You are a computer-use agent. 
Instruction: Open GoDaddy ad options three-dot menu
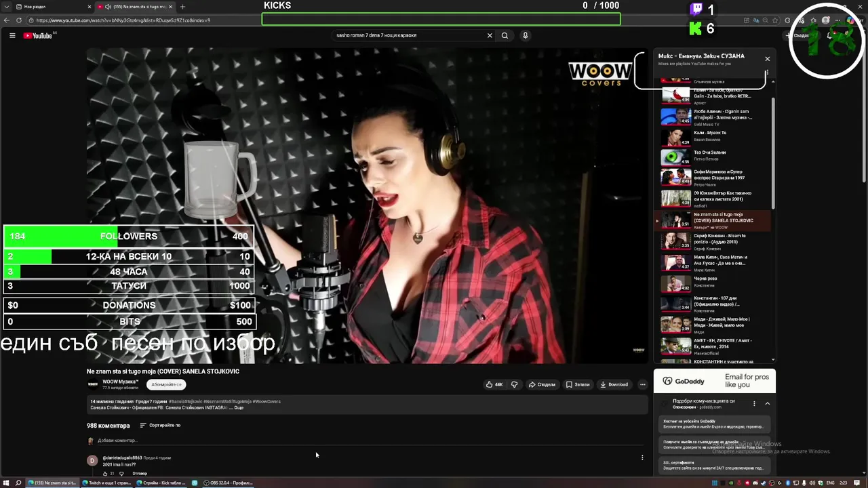754,403
